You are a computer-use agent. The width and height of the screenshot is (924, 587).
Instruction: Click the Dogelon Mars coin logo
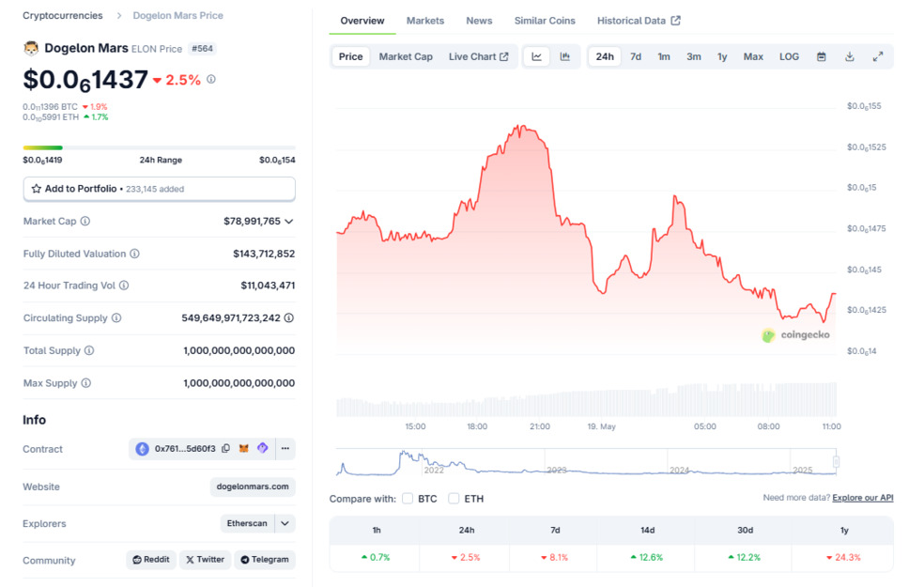[x=31, y=48]
